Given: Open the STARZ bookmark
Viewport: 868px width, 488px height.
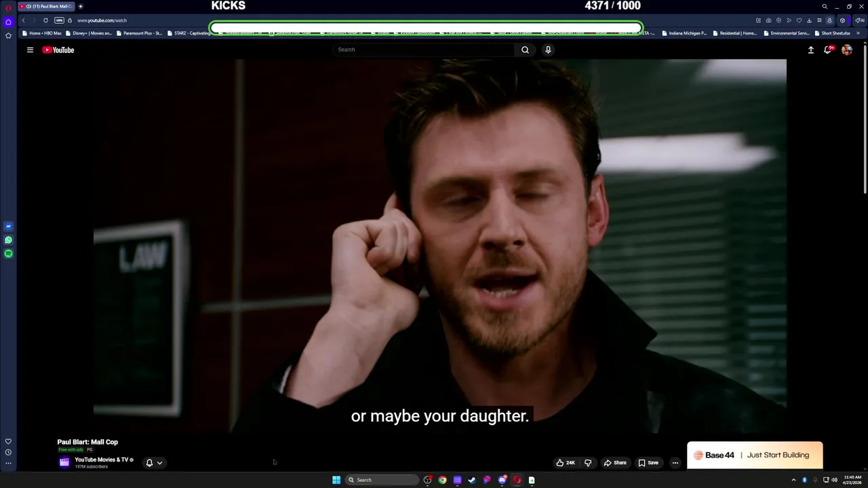Looking at the screenshot, I should pos(189,33).
